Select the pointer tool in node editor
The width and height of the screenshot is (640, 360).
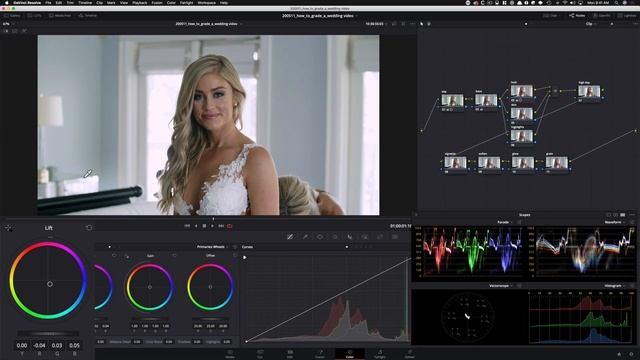[422, 24]
